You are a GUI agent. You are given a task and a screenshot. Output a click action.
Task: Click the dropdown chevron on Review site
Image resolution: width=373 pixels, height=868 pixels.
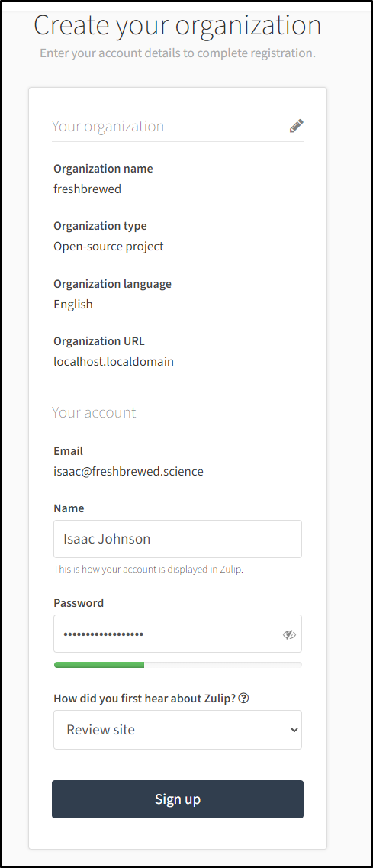point(294,730)
